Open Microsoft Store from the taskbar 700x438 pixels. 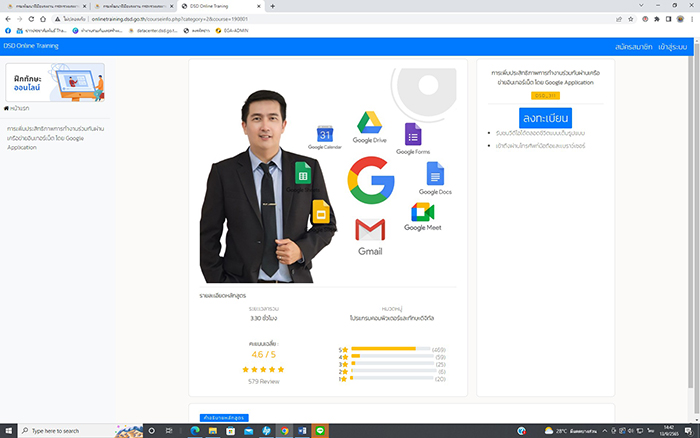231,431
